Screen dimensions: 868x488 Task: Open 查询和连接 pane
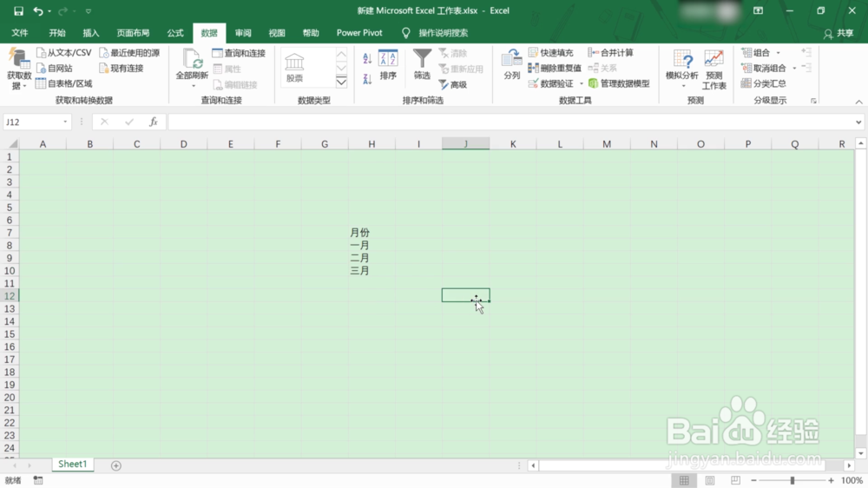tap(240, 53)
